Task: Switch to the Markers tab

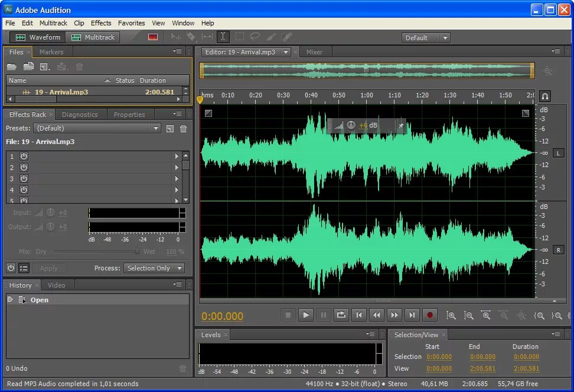Action: click(51, 52)
